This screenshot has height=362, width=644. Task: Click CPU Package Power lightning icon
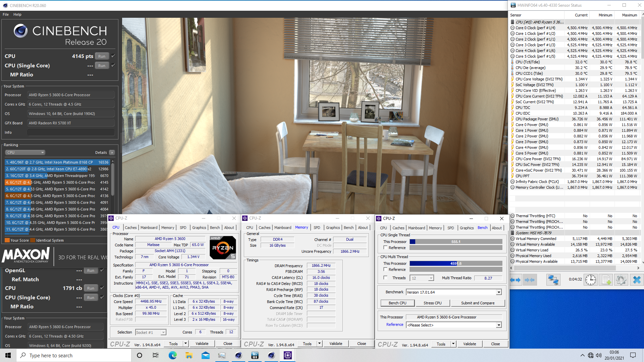tap(513, 119)
